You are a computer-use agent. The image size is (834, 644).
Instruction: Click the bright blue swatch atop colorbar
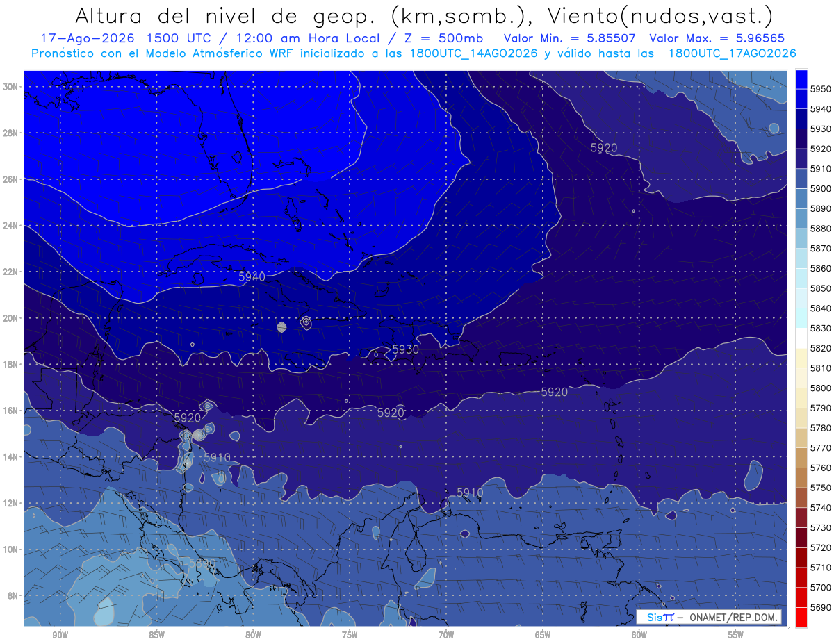pyautogui.click(x=801, y=79)
